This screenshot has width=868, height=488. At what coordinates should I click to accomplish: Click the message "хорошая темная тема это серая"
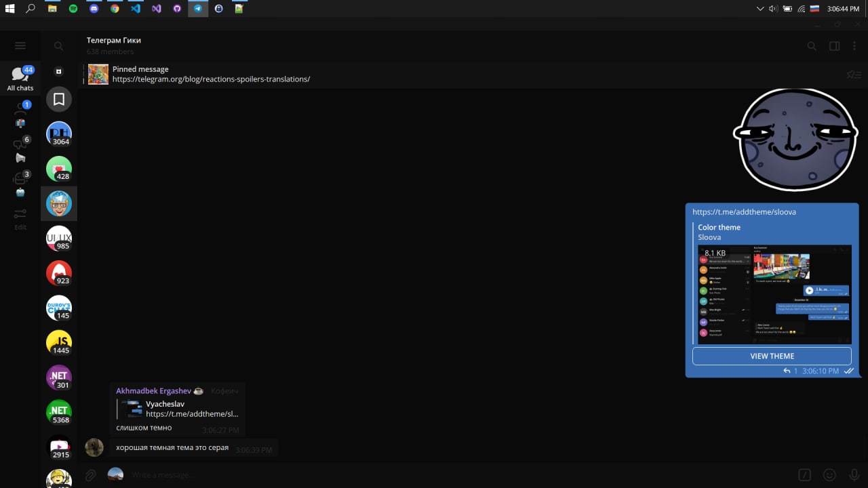[172, 448]
